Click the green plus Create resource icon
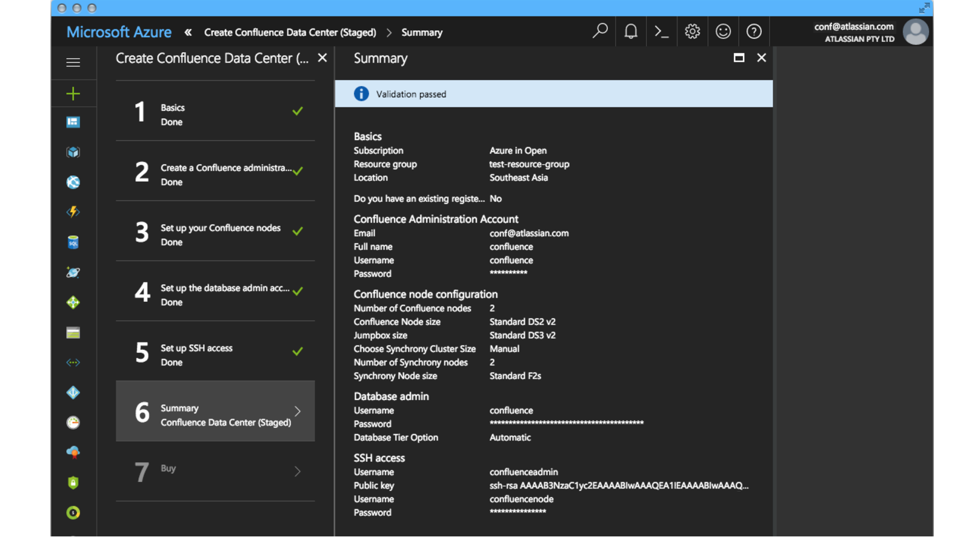Viewport: 980px width, 537px height. pyautogui.click(x=73, y=93)
